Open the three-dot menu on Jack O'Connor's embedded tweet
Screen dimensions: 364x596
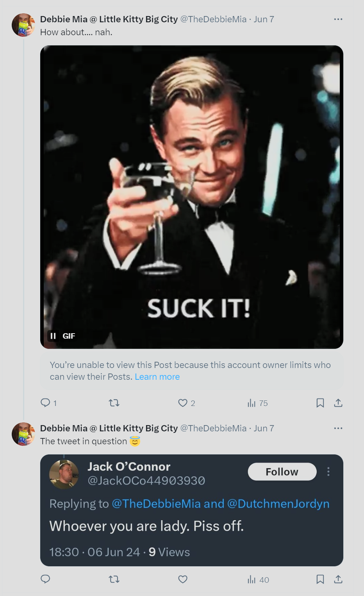click(x=328, y=472)
